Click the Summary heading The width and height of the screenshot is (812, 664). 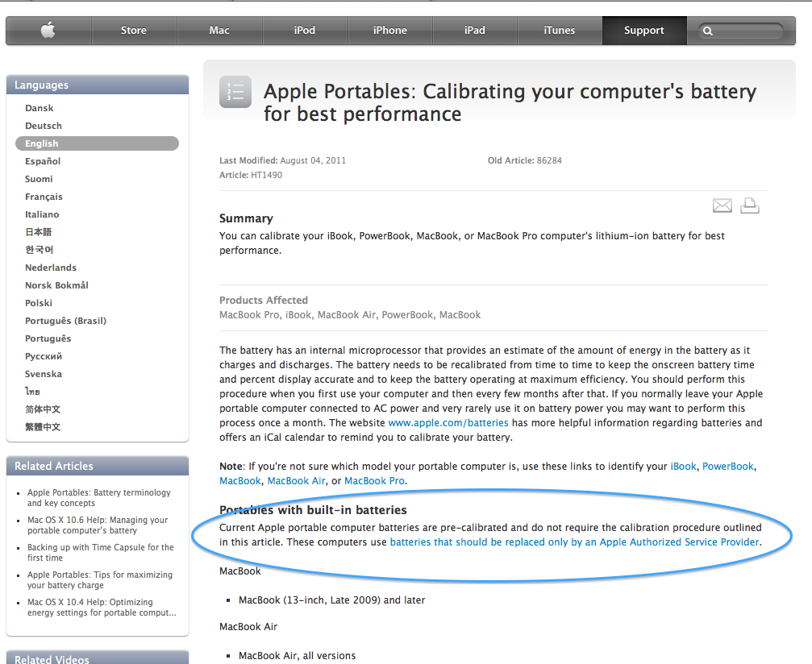pos(246,218)
